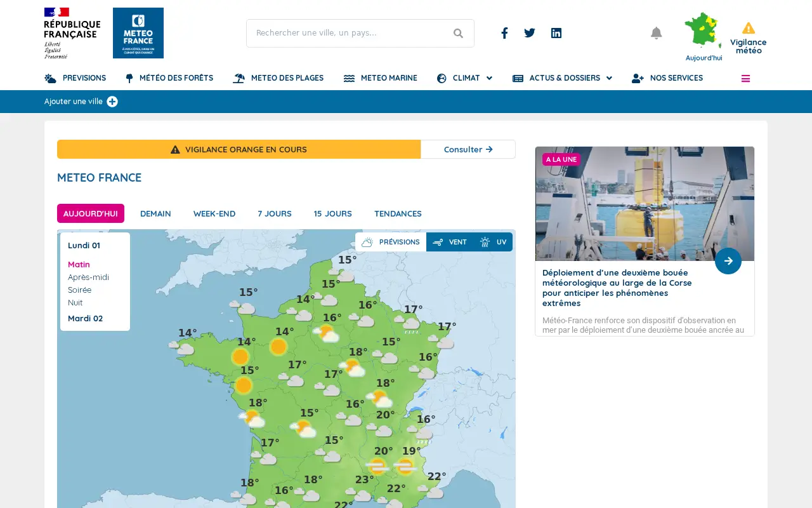Viewport: 812px width, 508px height.
Task: Open the hamburger menu icon
Action: [x=746, y=79]
